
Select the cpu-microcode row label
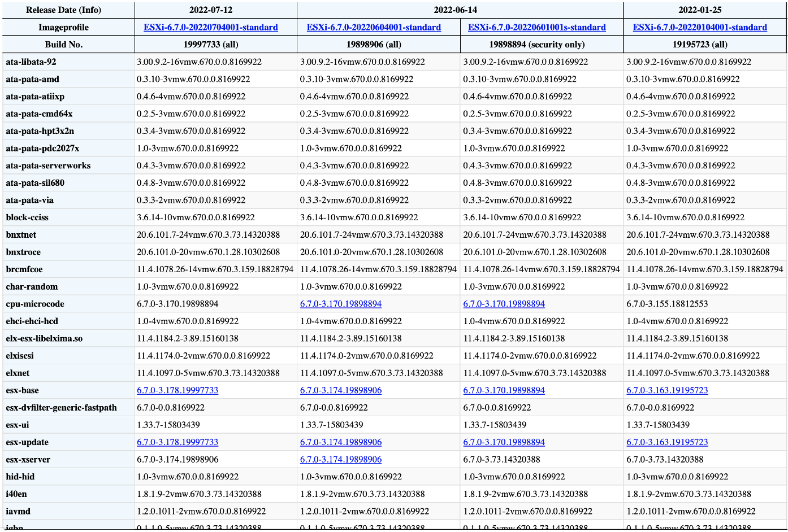coord(35,304)
